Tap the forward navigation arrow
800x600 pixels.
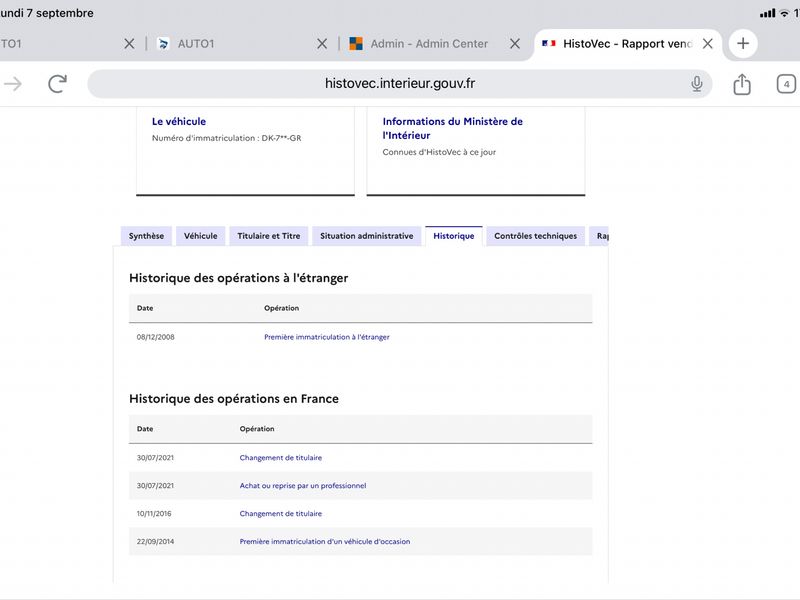point(13,84)
